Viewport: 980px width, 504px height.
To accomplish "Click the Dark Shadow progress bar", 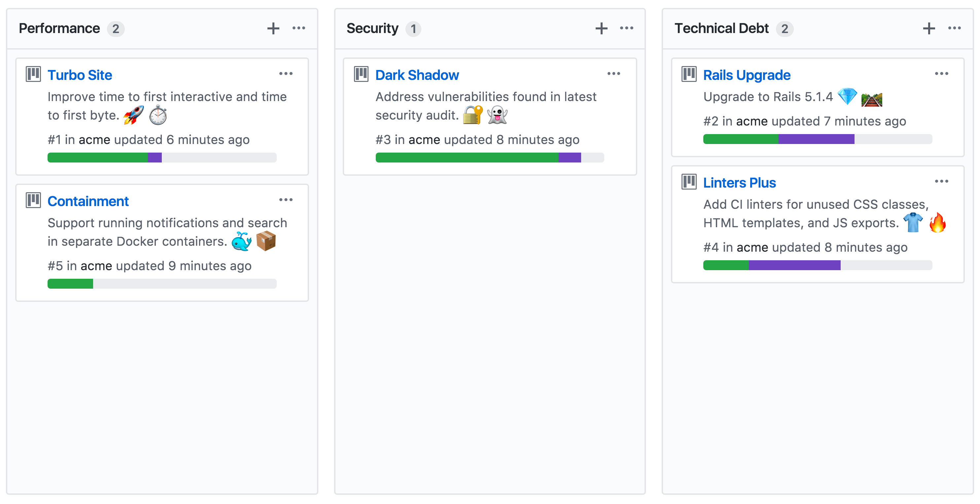I will pos(489,158).
